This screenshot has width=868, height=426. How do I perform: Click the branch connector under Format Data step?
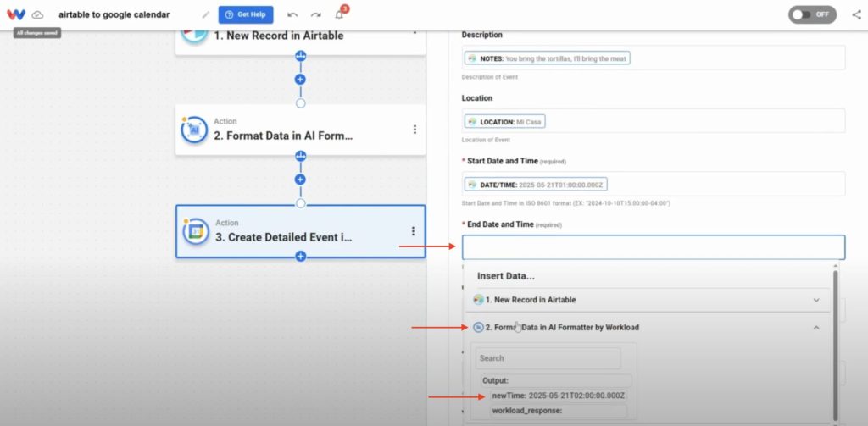tap(301, 156)
